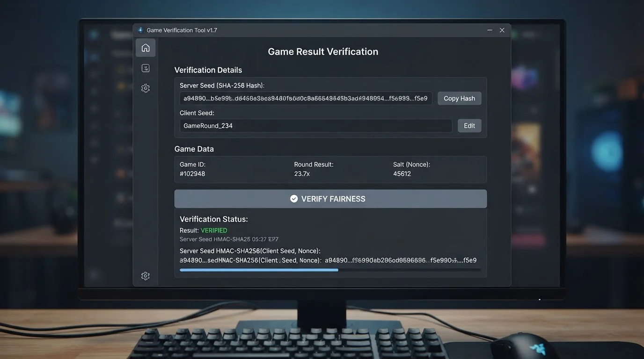Click the Verification Details heading

pos(208,70)
